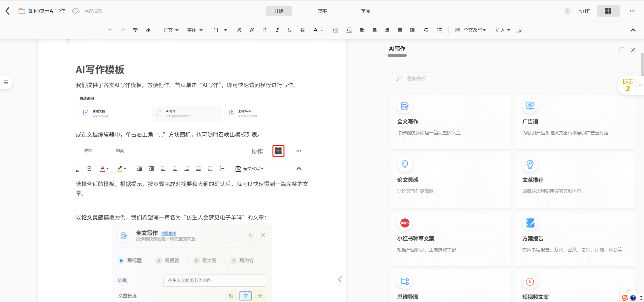Increase font size
Screen dimensions: 644x302
click(x=239, y=30)
